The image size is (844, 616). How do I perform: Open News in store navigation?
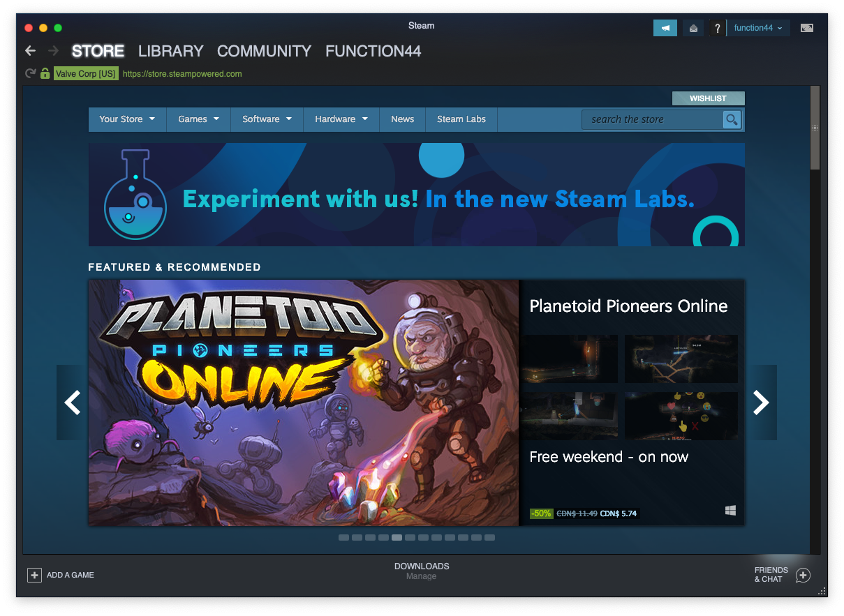402,119
